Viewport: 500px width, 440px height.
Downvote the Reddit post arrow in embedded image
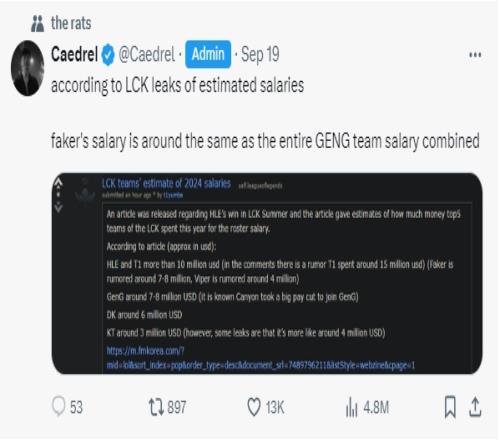pyautogui.click(x=58, y=207)
